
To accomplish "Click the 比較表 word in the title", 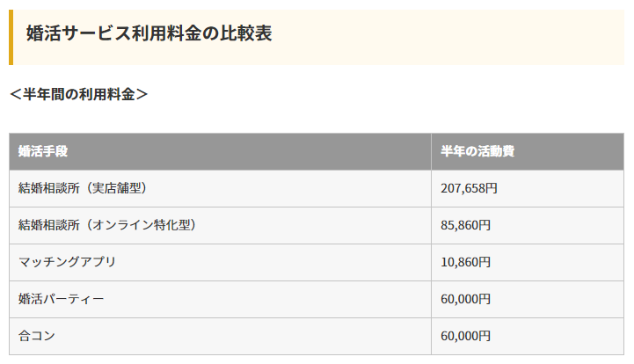I will 247,34.
